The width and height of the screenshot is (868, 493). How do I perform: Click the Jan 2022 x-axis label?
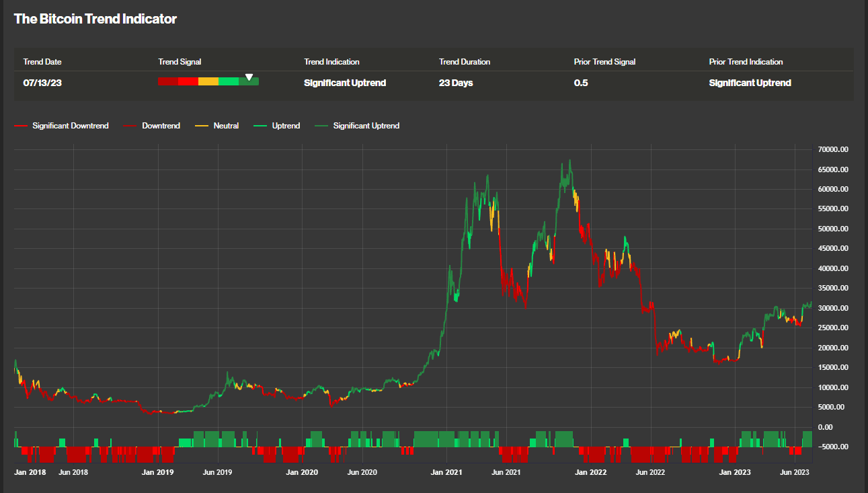click(x=591, y=472)
